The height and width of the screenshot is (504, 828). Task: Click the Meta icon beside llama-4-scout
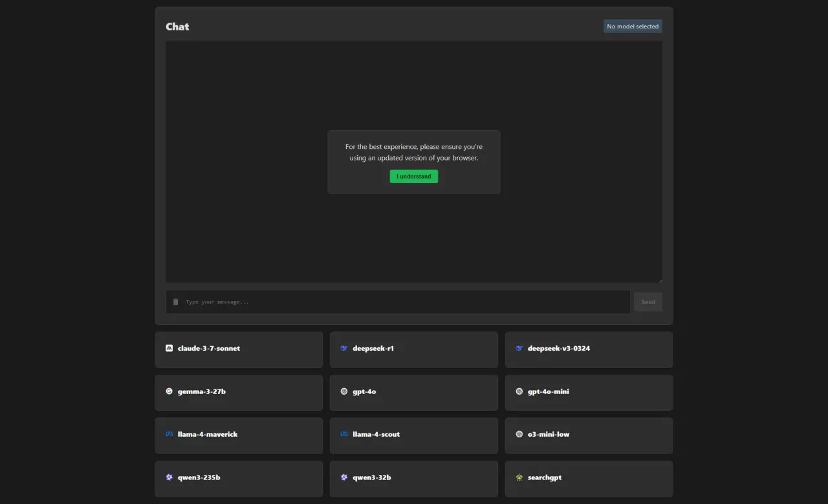click(x=344, y=434)
